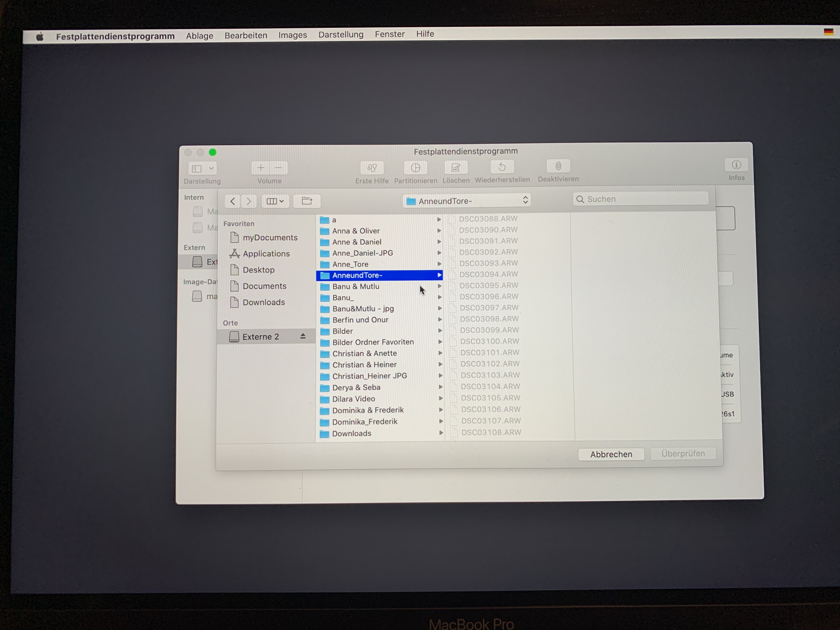
Task: Select the Downloads folder in file list
Action: (x=379, y=433)
